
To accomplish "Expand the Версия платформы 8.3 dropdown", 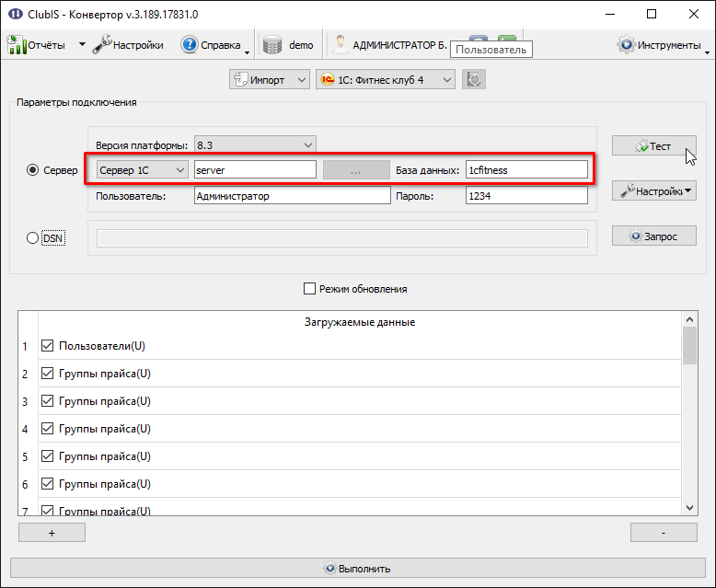I will [x=255, y=145].
